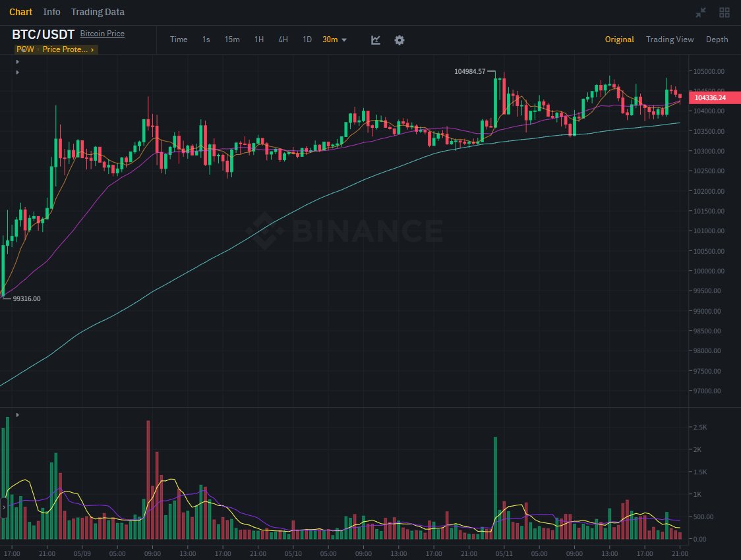Screen dimensions: 741x560
Task: Select the 1s interval
Action: click(x=206, y=40)
